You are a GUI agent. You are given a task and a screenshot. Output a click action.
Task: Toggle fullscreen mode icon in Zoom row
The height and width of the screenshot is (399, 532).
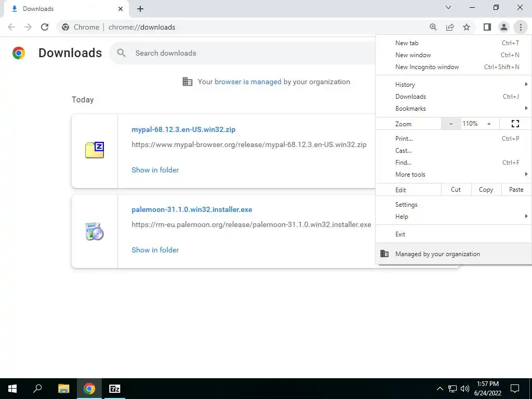[515, 124]
